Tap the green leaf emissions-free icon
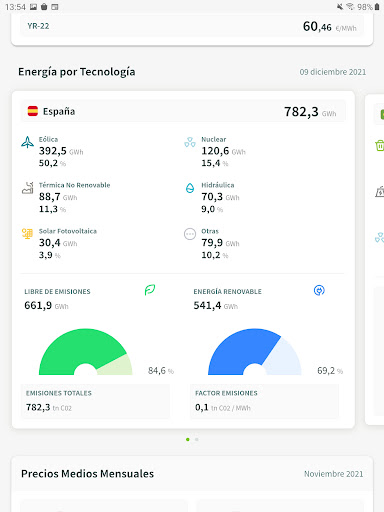This screenshot has height=512, width=384. 150,290
